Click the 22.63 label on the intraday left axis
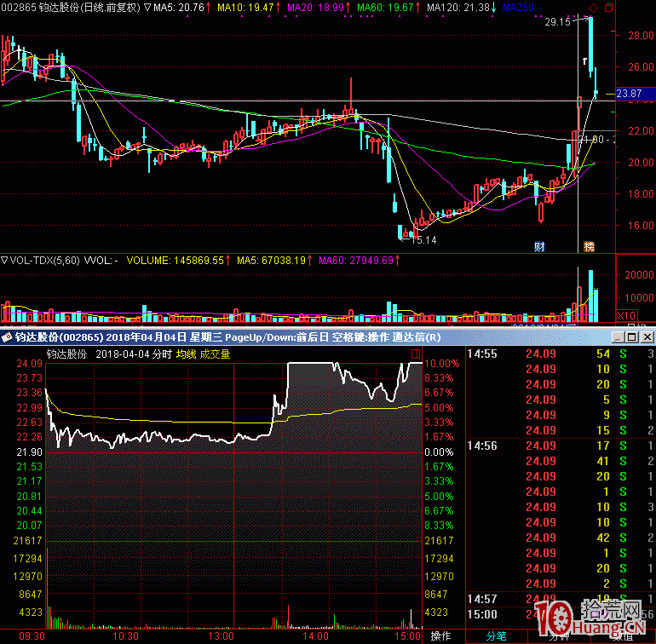Image resolution: width=656 pixels, height=644 pixels. 29,422
